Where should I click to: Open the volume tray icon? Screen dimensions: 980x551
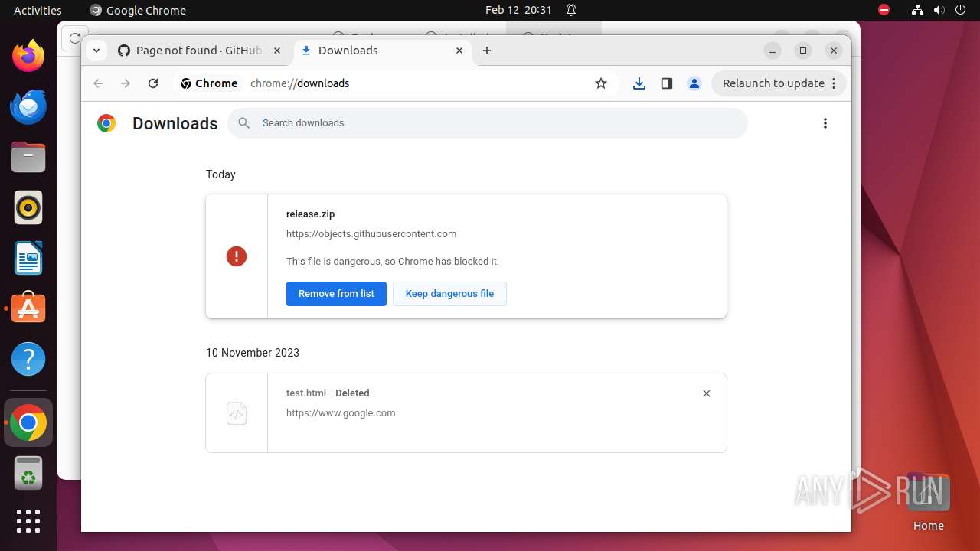[939, 10]
